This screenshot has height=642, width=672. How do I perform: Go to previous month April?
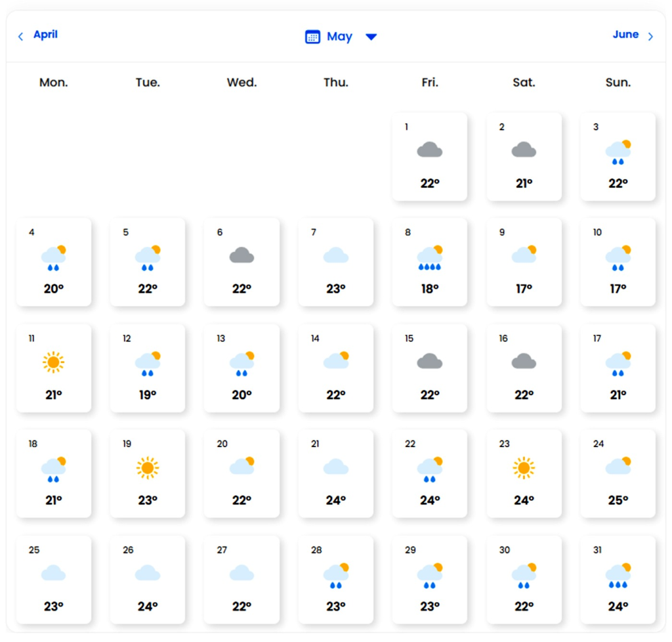[45, 35]
